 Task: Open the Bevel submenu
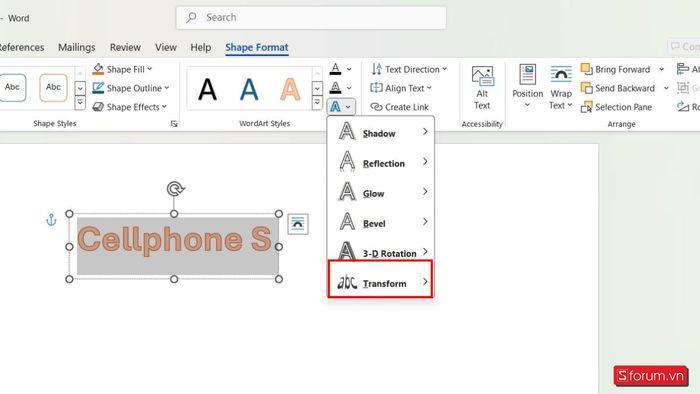381,222
